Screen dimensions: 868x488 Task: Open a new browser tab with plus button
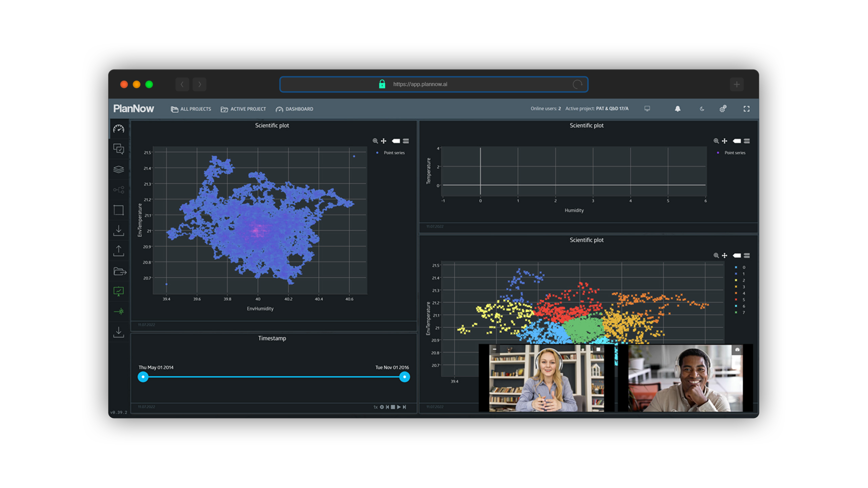click(x=737, y=84)
